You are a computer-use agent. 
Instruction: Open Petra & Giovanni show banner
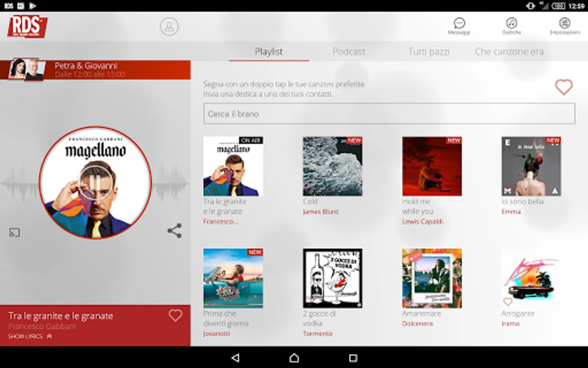click(95, 70)
